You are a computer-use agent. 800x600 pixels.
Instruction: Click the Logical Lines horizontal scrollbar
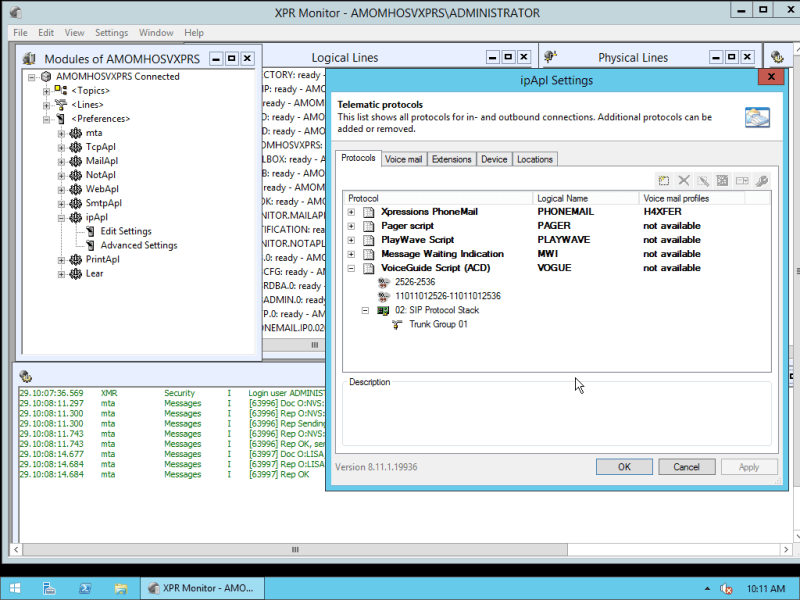click(294, 345)
